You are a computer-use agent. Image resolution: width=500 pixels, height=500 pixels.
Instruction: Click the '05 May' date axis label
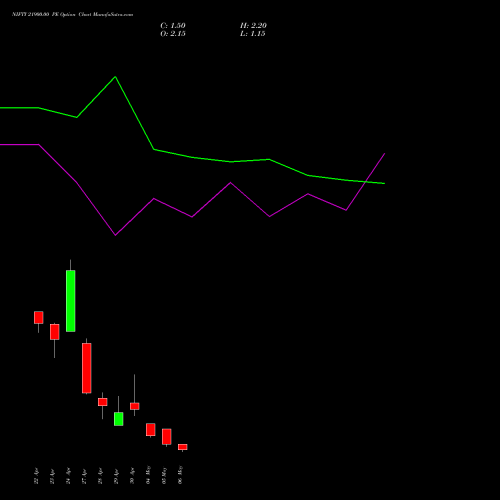coord(165,475)
